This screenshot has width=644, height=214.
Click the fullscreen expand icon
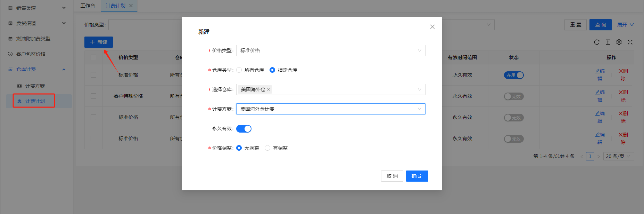[630, 42]
